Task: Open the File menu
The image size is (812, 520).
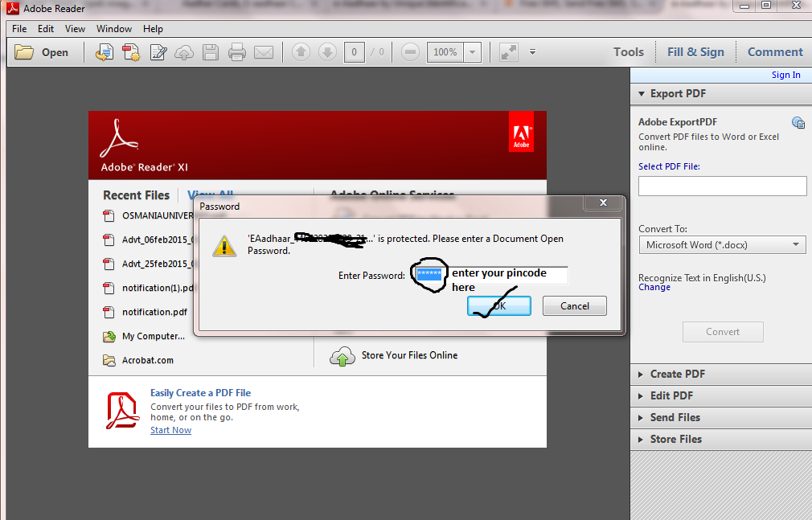Action: pos(19,29)
